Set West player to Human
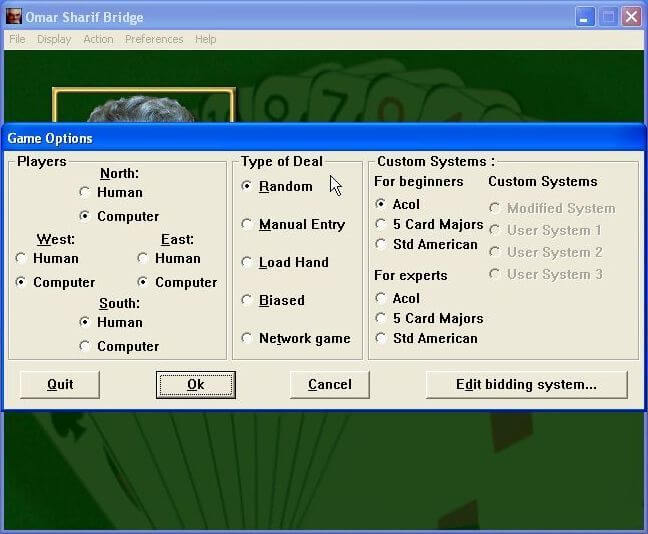 click(x=47, y=258)
